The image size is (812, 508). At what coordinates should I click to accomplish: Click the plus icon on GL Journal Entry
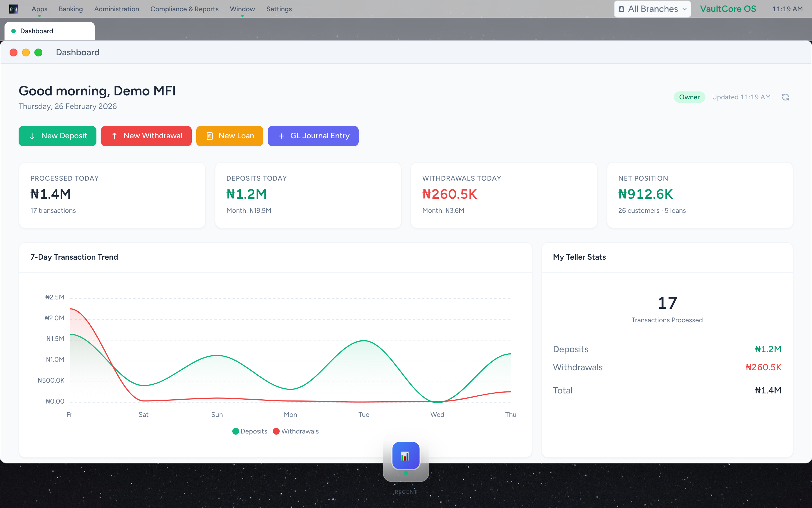coord(281,136)
